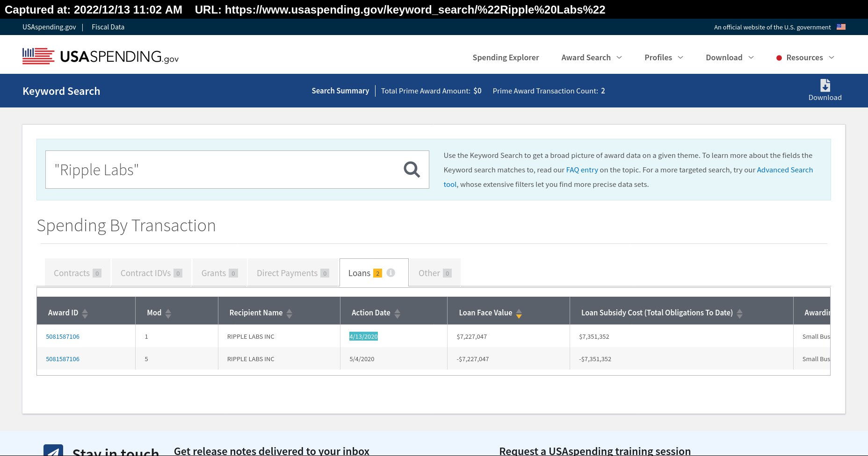This screenshot has height=456, width=868.
Task: Click the highlighted 4/13/2020 action date
Action: point(363,336)
